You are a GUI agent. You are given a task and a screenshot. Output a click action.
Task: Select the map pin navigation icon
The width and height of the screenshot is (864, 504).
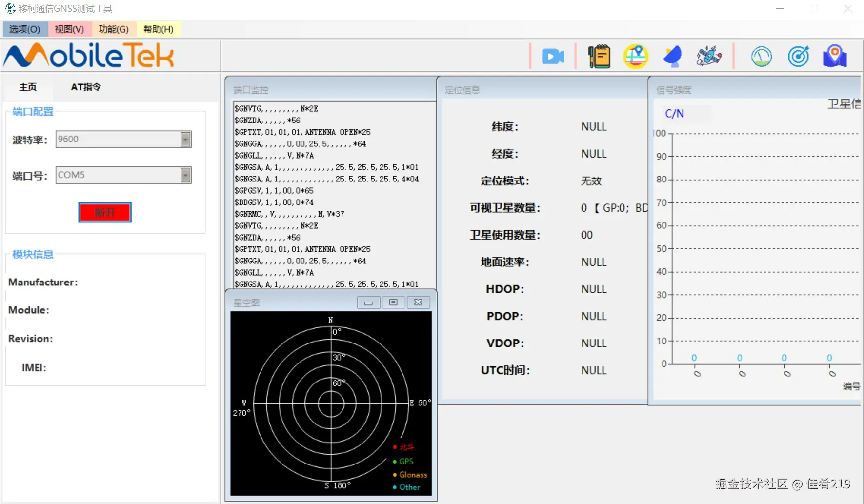[835, 56]
